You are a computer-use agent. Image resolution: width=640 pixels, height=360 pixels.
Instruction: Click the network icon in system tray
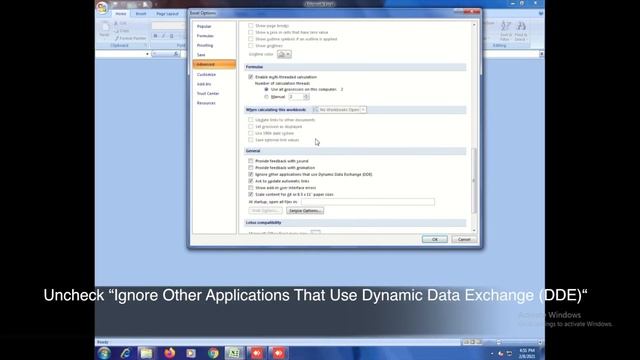coord(509,353)
